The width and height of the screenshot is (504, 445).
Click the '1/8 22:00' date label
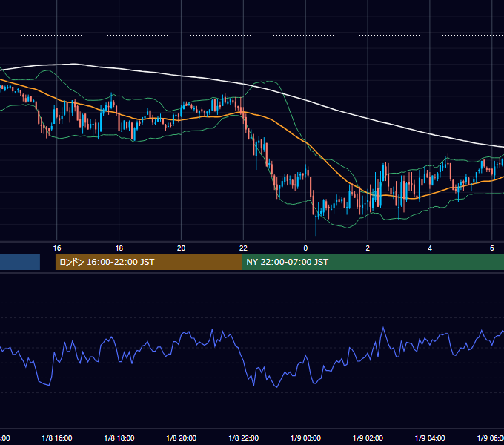[x=243, y=438]
